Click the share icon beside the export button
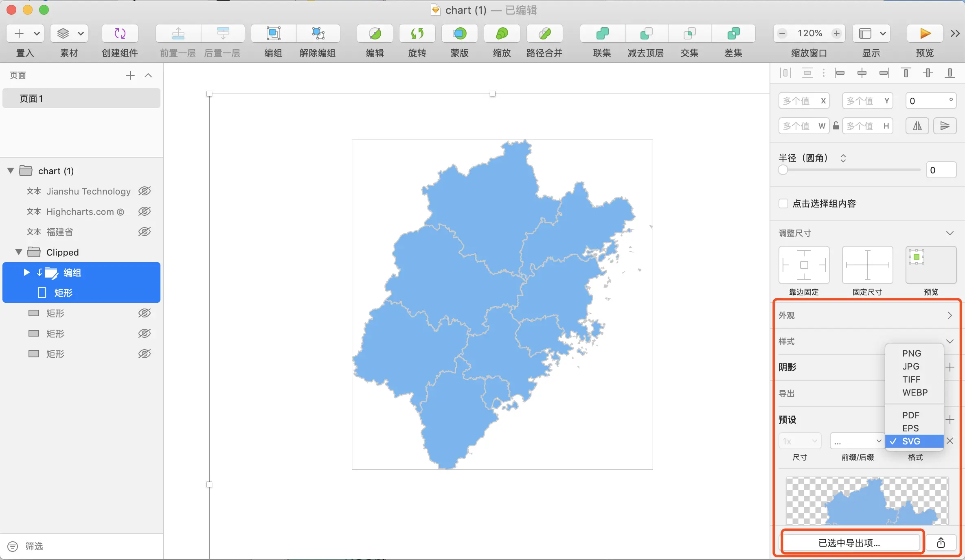Viewport: 965px width, 560px height. (941, 542)
